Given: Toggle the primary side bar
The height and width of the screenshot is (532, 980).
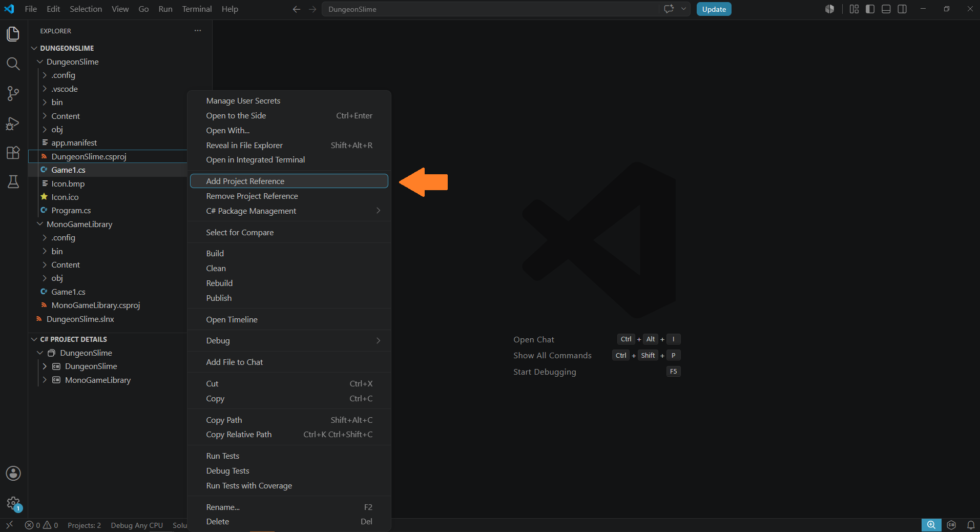Looking at the screenshot, I should click(x=870, y=9).
